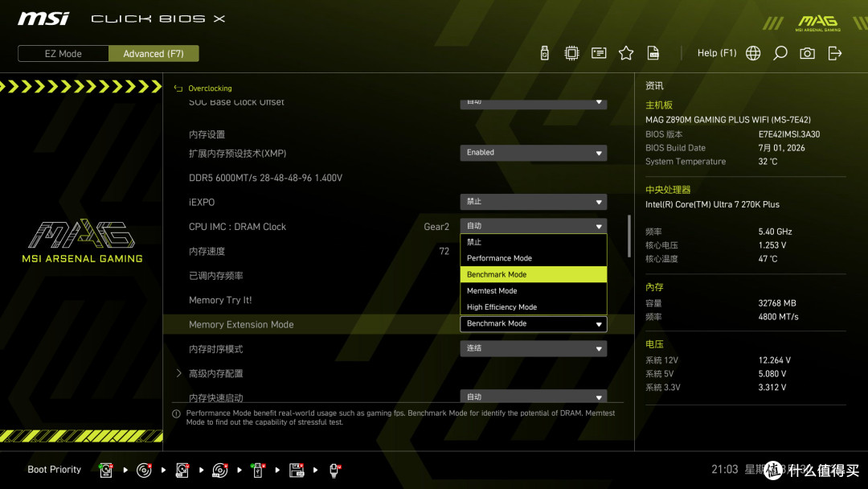The height and width of the screenshot is (489, 868).
Task: Open the 内存快速启动 dropdown
Action: tap(533, 397)
